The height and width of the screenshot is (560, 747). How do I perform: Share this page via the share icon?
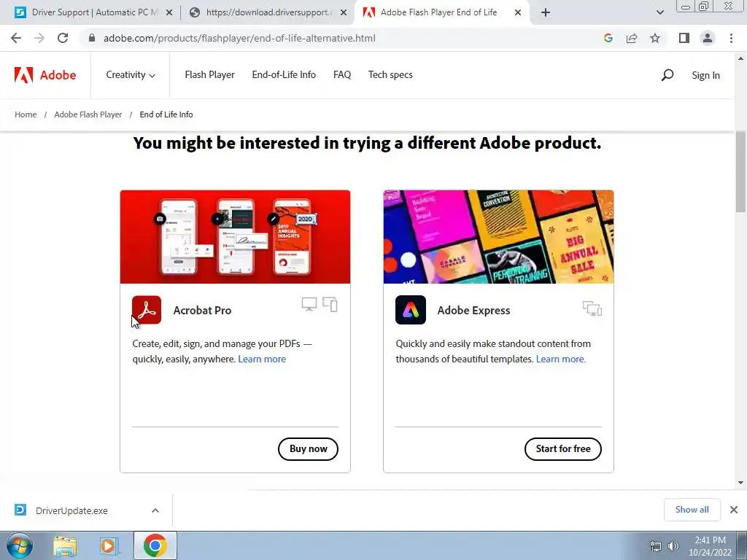pyautogui.click(x=632, y=38)
